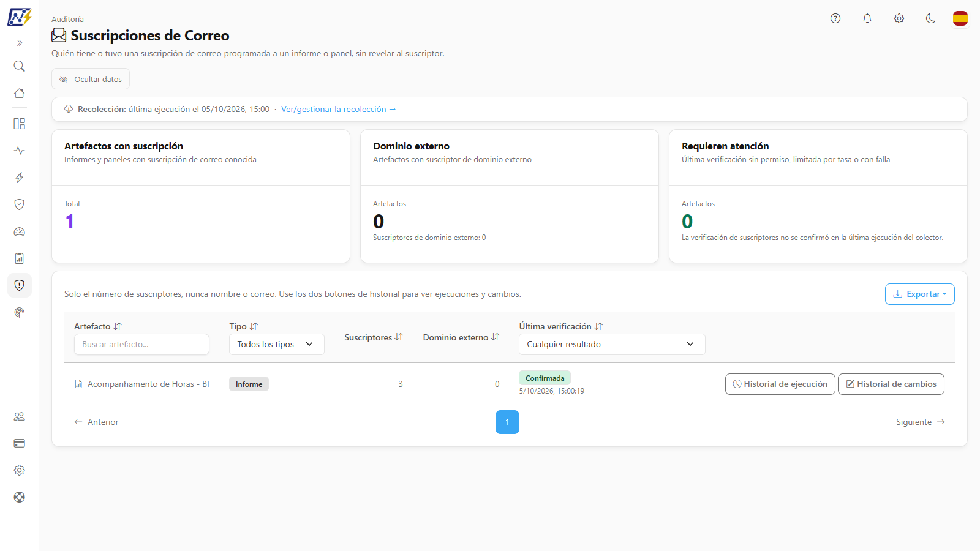The image size is (980, 551).
Task: Open the speedometer gauge icon in the sidebar
Action: point(20,231)
